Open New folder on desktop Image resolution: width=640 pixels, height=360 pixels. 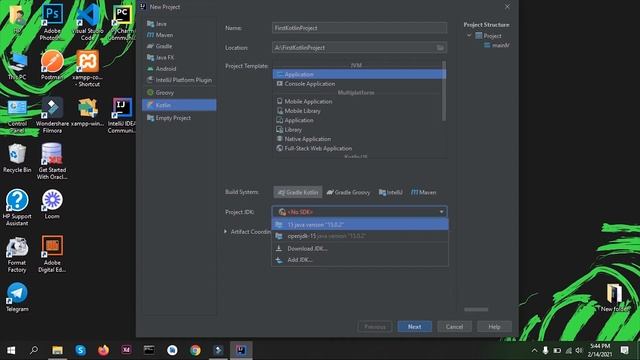point(614,298)
